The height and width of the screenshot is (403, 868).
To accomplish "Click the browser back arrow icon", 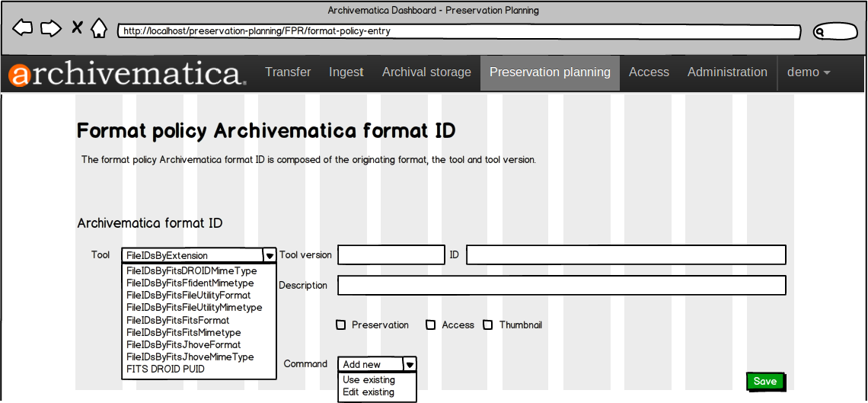I will [23, 29].
